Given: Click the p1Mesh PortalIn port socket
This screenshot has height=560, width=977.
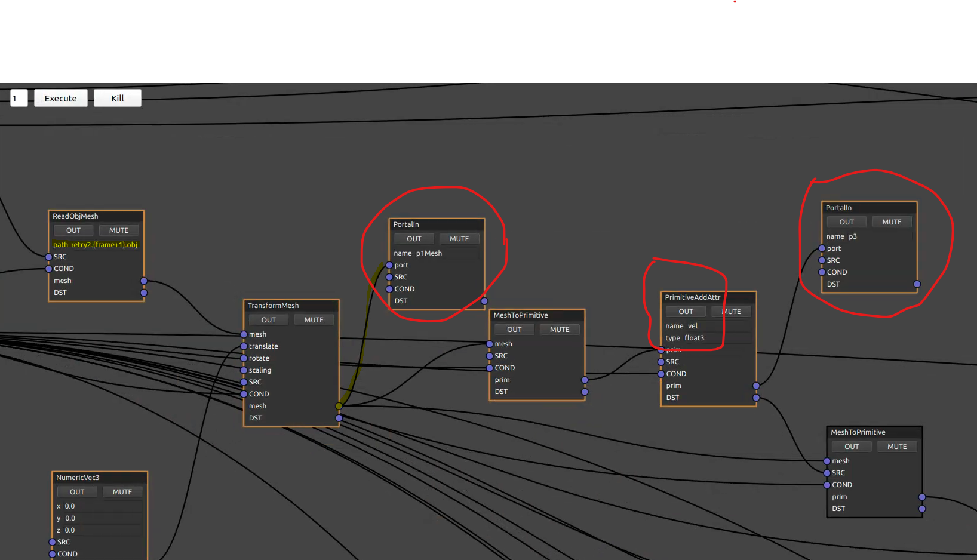Looking at the screenshot, I should (389, 265).
